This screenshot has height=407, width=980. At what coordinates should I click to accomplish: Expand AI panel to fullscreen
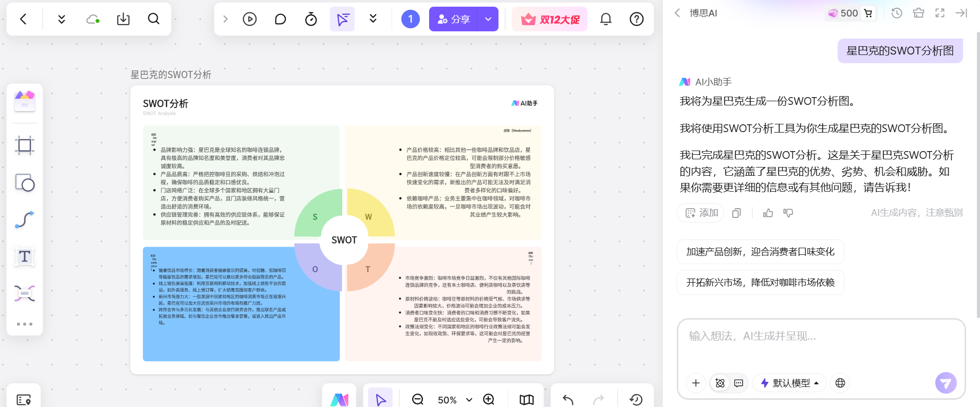click(x=940, y=13)
